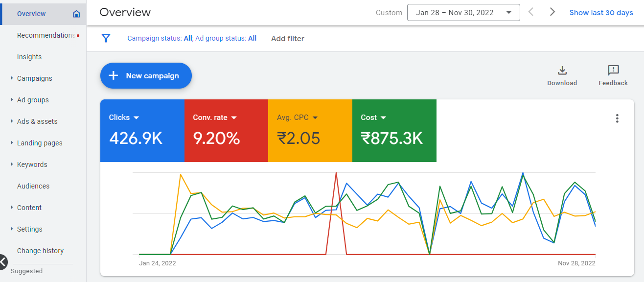Open Content in the sidebar
The height and width of the screenshot is (282, 644).
(x=29, y=208)
